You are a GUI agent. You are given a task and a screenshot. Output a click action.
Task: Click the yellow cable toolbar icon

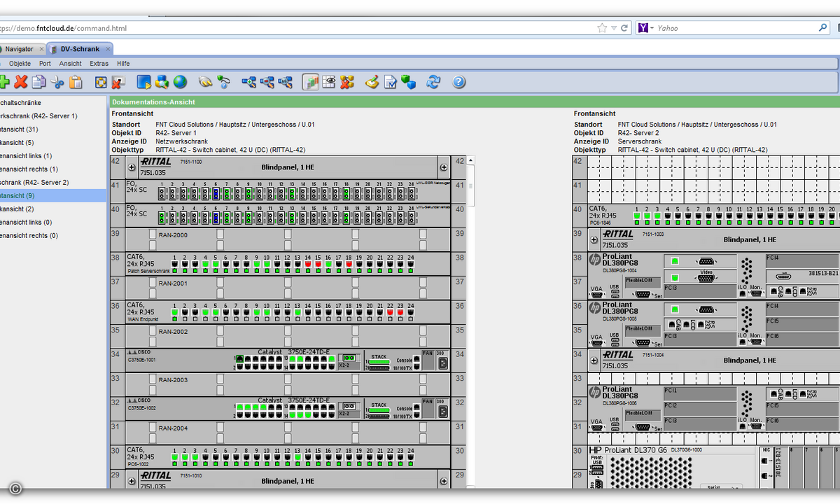[x=206, y=82]
